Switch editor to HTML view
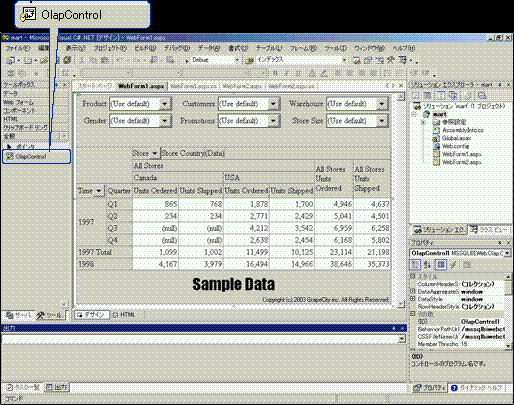 pyautogui.click(x=124, y=315)
